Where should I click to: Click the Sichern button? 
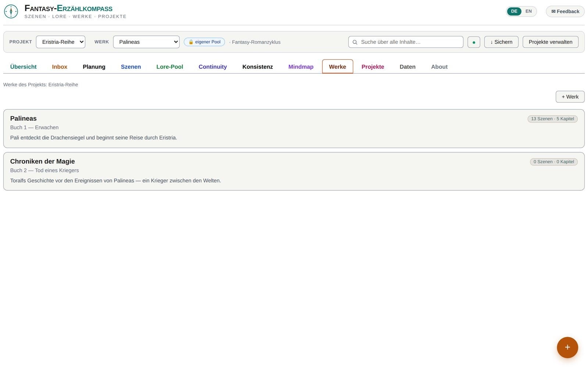coord(501,42)
